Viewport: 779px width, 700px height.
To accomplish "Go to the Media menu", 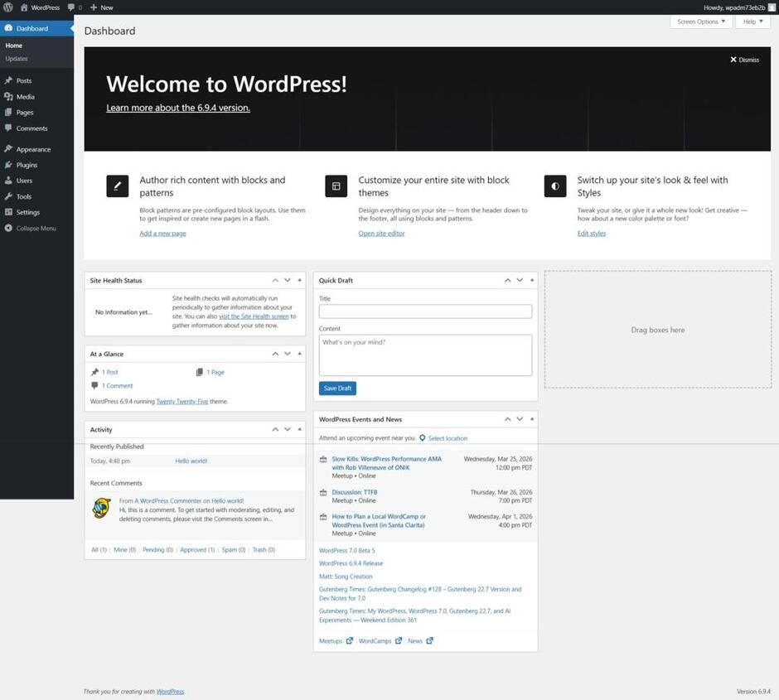I will (x=36, y=97).
